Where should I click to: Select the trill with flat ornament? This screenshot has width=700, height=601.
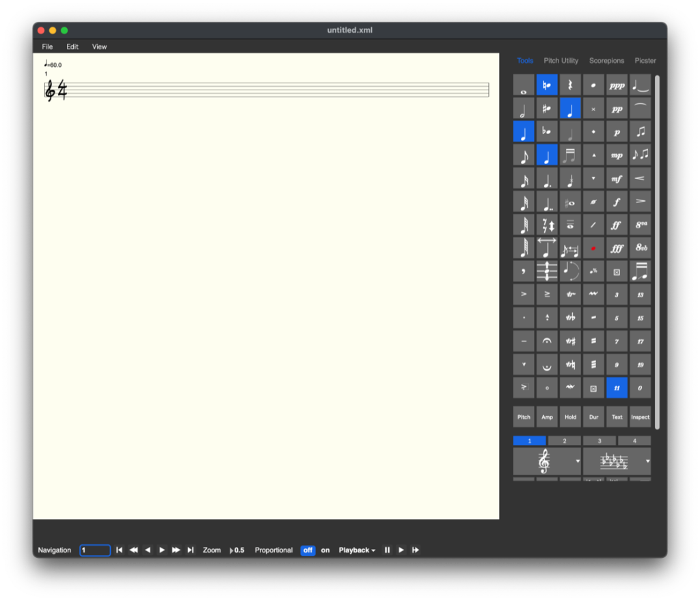point(570,317)
